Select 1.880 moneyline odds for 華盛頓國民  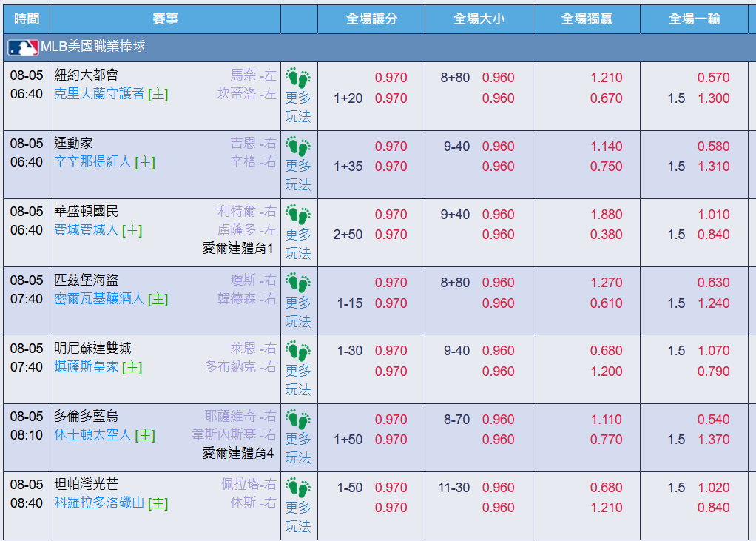pos(606,215)
